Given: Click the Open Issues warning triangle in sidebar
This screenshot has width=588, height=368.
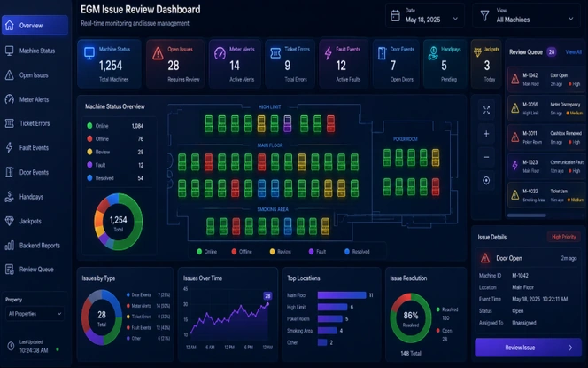Looking at the screenshot, I should coord(10,75).
